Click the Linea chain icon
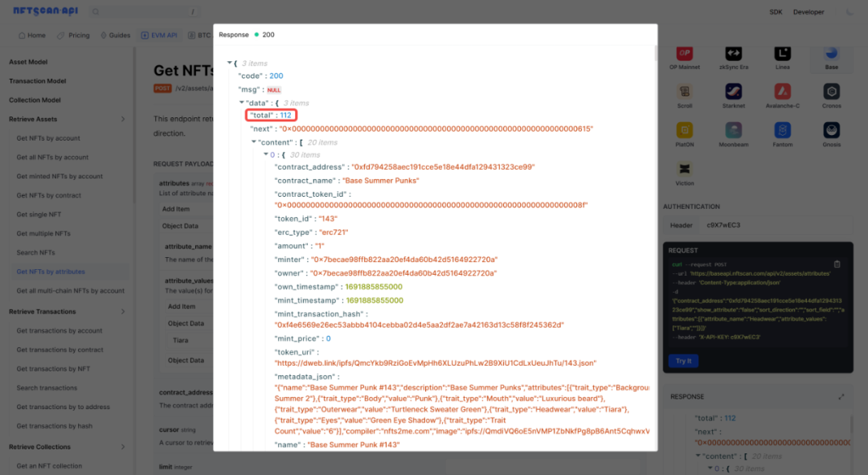This screenshot has width=868, height=475. [782, 55]
